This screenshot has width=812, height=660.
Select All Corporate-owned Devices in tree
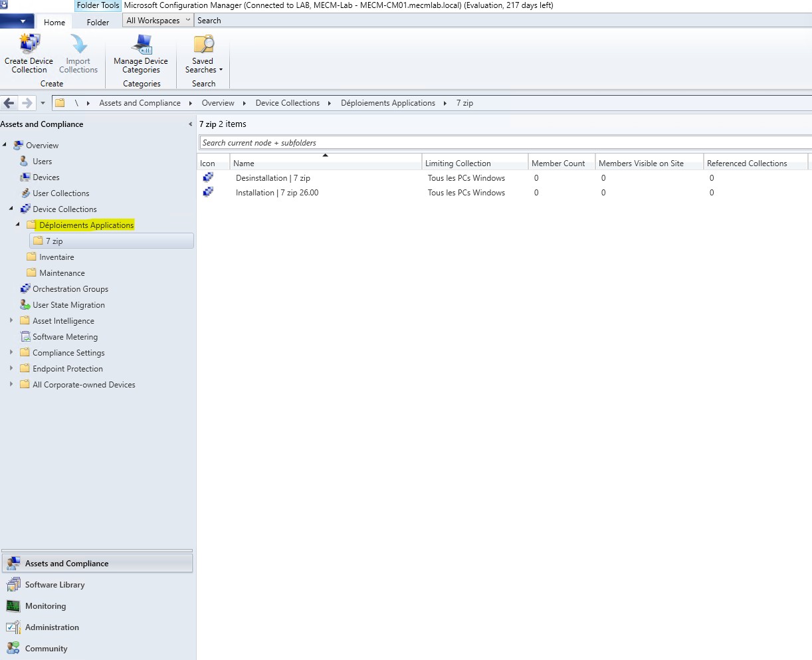coord(84,385)
